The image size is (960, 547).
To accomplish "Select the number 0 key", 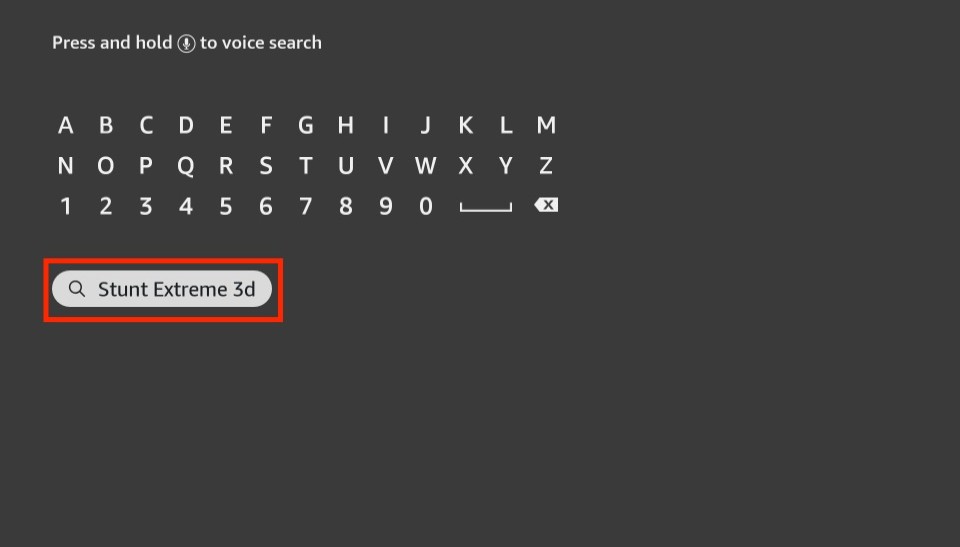I will click(426, 206).
